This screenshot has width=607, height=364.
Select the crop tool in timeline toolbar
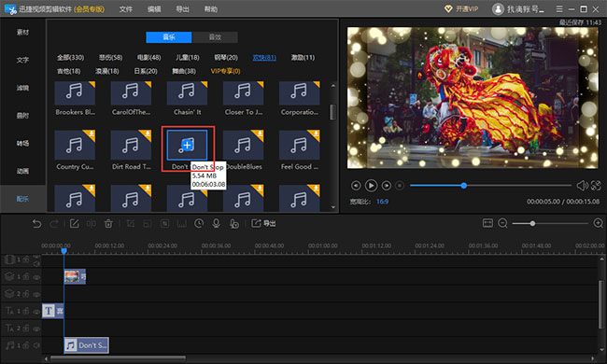131,224
